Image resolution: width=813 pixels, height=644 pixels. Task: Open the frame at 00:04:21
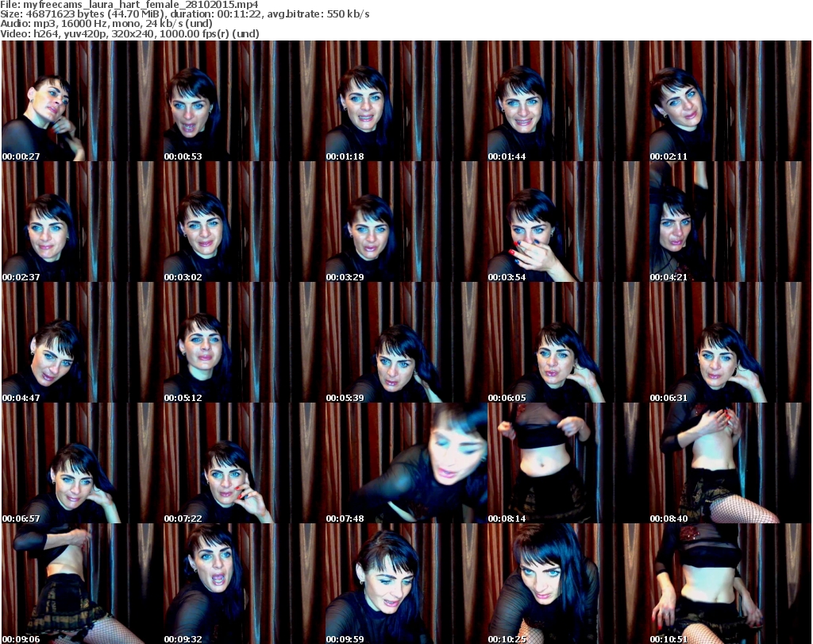tap(730, 222)
